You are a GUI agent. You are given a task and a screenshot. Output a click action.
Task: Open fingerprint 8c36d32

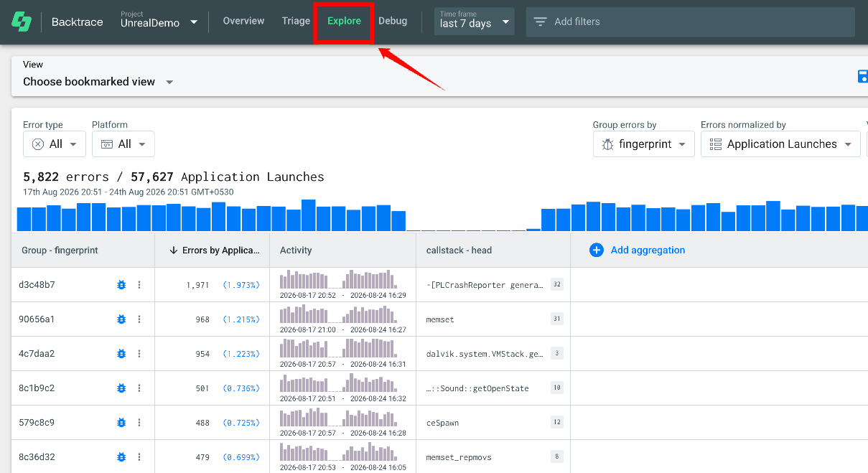coord(37,457)
